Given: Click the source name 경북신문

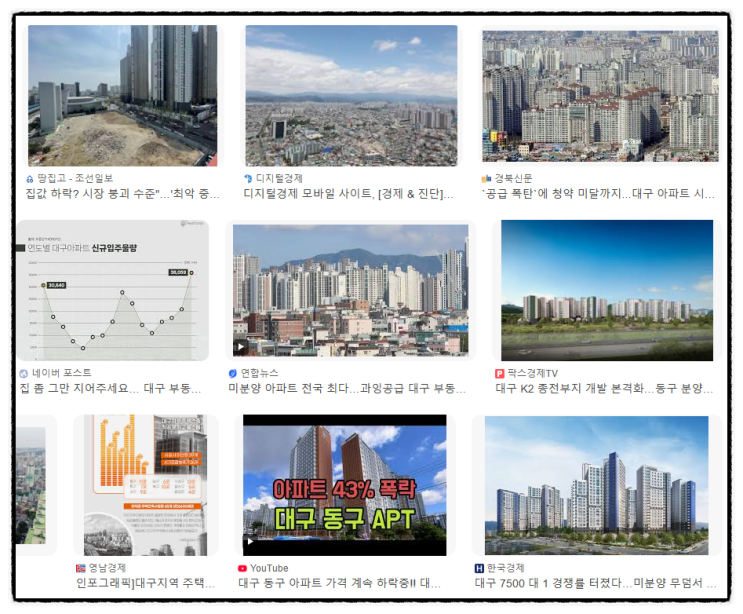Looking at the screenshot, I should tap(513, 179).
